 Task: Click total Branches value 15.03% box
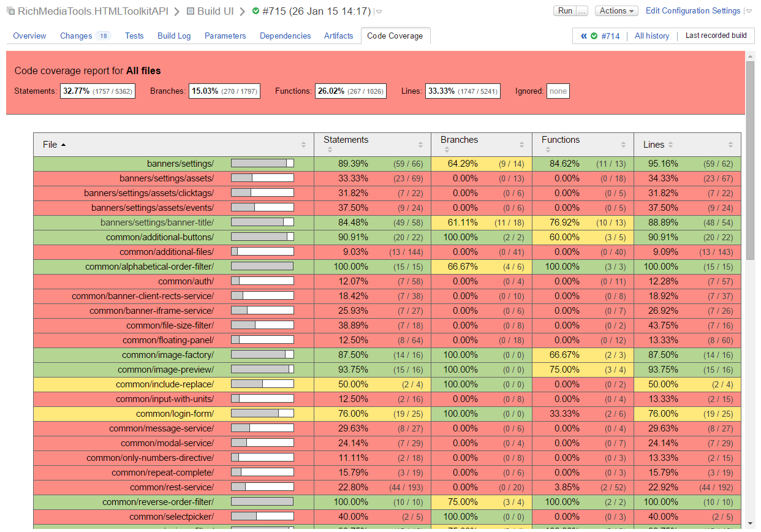pos(224,91)
